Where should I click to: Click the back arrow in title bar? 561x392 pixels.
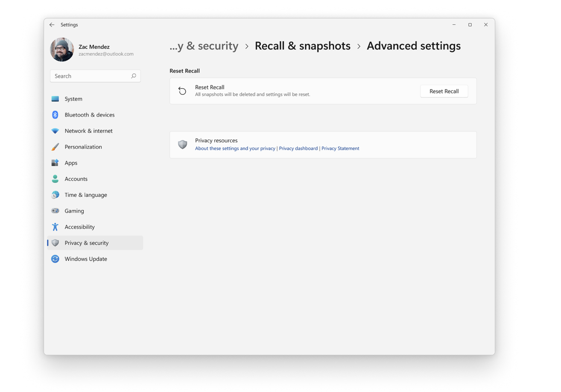(x=52, y=25)
